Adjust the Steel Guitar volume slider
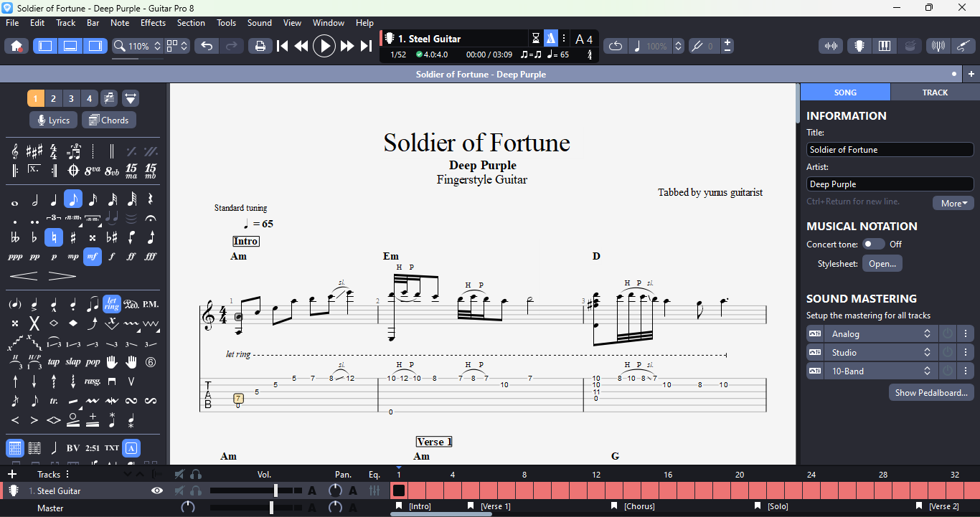The width and height of the screenshot is (980, 517). point(257,491)
